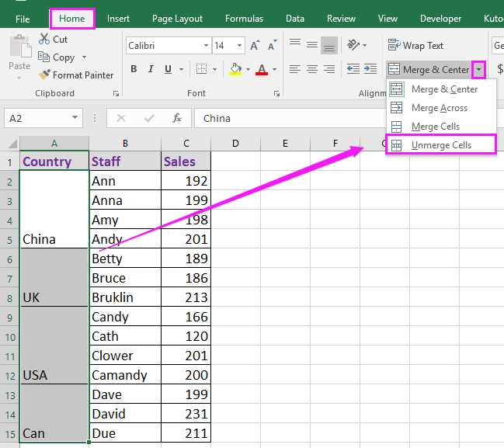Open Merge & Center dropdown arrow
The width and height of the screenshot is (504, 448).
tap(478, 69)
